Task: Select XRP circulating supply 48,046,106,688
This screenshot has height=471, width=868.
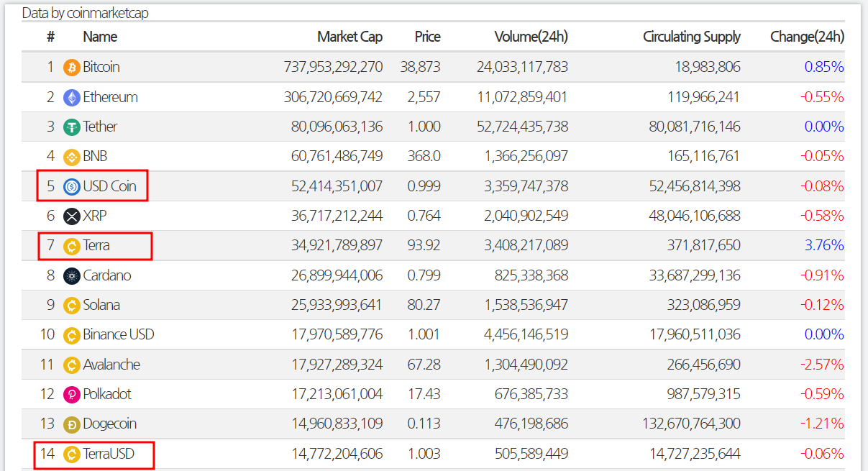Action: pyautogui.click(x=695, y=216)
